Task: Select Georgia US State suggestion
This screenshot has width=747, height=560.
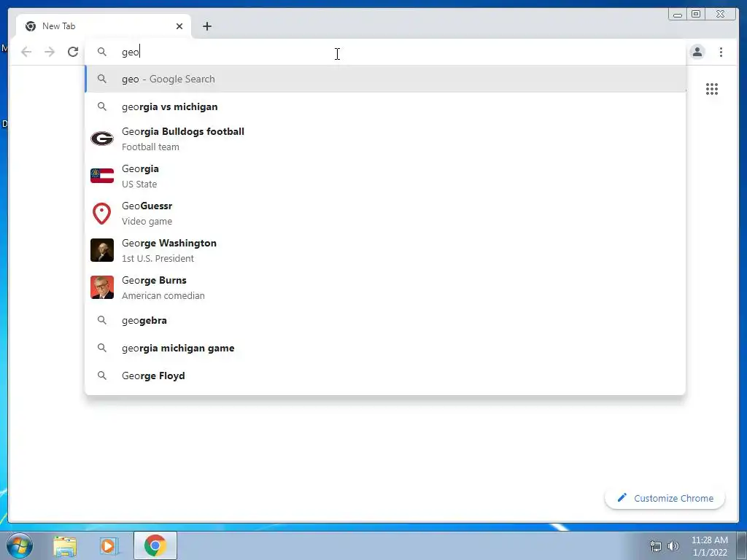Action: point(385,176)
